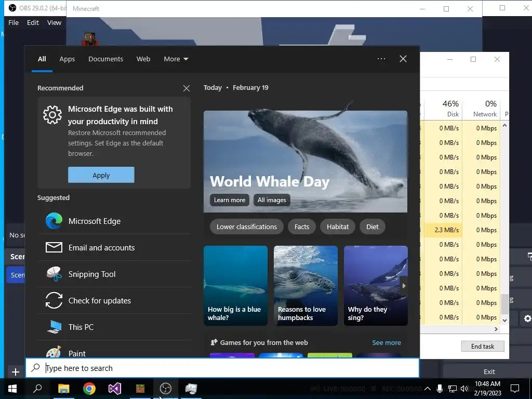Open the OBS File menu

(x=14, y=22)
